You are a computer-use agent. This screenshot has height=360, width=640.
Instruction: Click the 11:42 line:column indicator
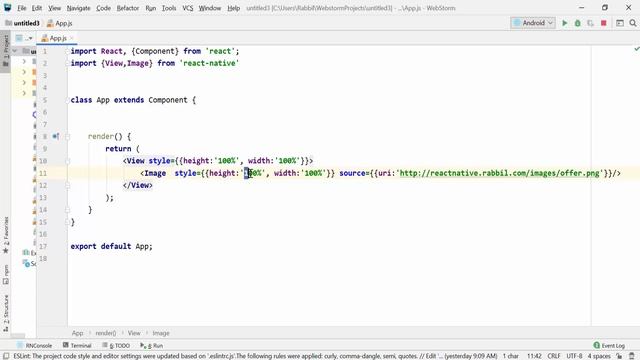pos(534,356)
